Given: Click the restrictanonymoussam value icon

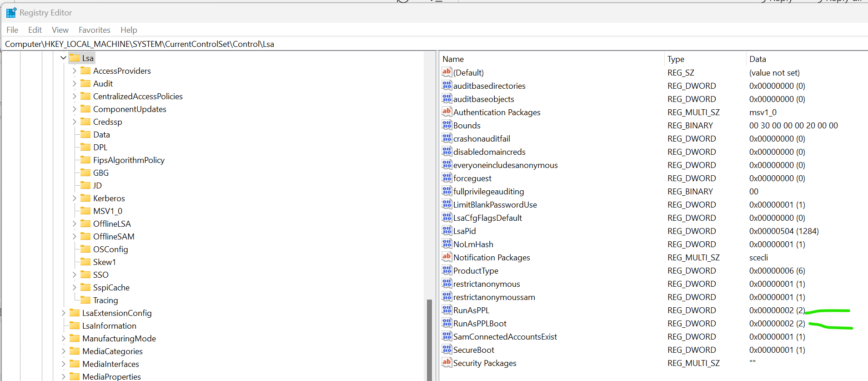Looking at the screenshot, I should [x=447, y=296].
